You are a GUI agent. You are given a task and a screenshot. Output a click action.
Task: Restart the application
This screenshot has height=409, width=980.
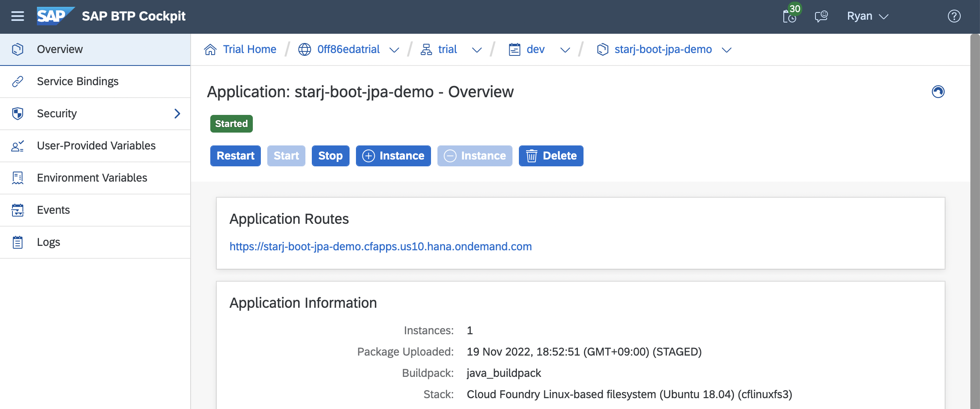236,156
